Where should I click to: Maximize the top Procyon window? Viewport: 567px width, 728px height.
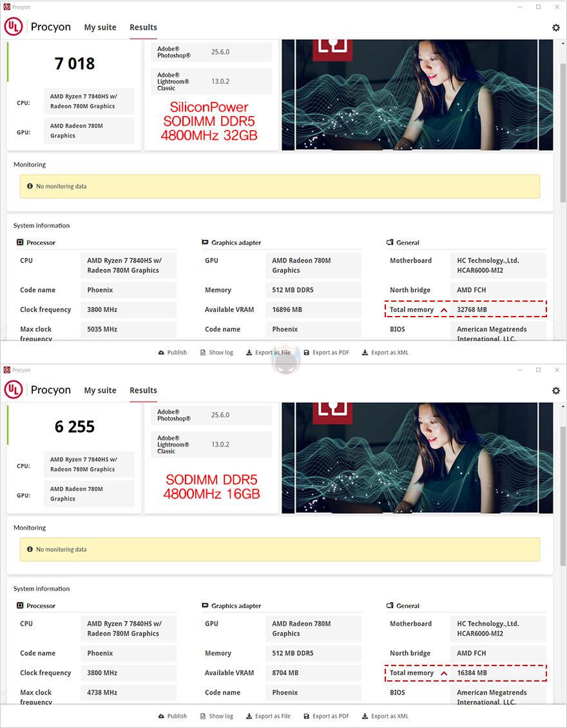tap(538, 7)
